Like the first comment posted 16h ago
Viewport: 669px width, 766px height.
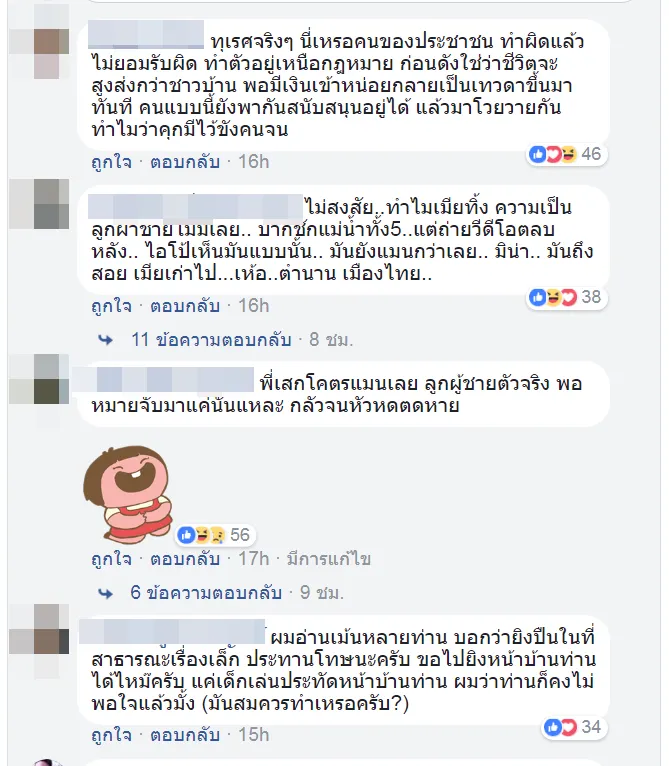point(111,162)
